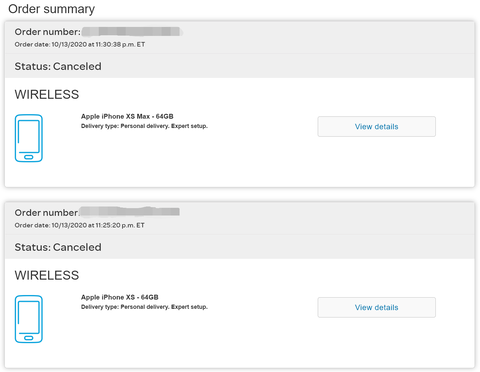Click the second Order number label

46,213
